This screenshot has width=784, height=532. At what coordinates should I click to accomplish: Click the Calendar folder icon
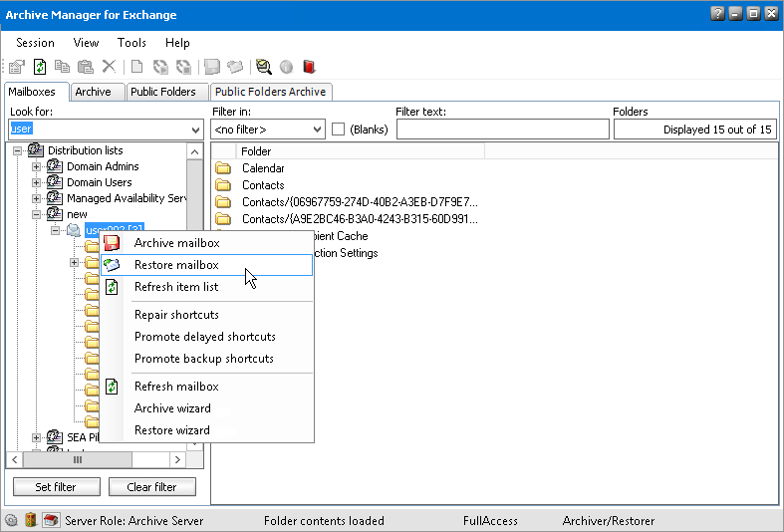click(224, 168)
